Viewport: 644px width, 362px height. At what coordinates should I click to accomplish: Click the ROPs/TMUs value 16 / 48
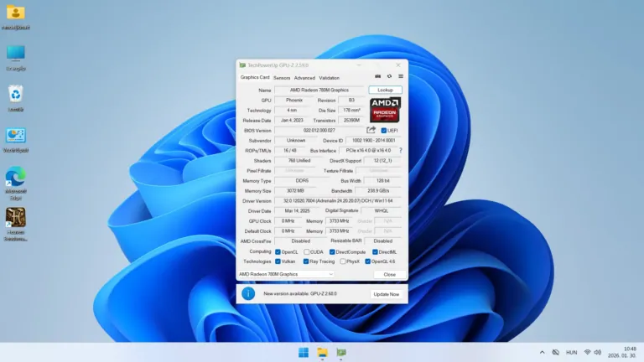[x=290, y=151]
